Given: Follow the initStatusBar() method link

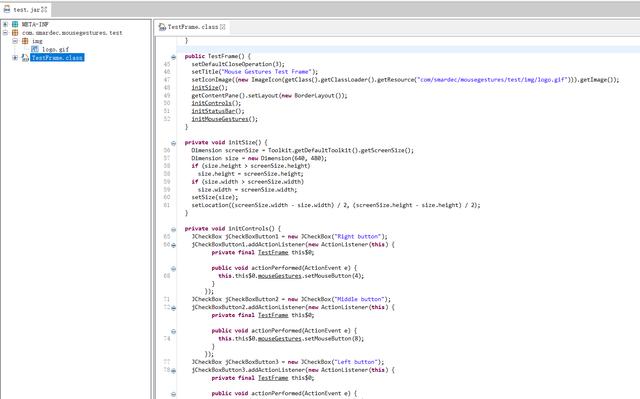Looking at the screenshot, I should (x=218, y=111).
